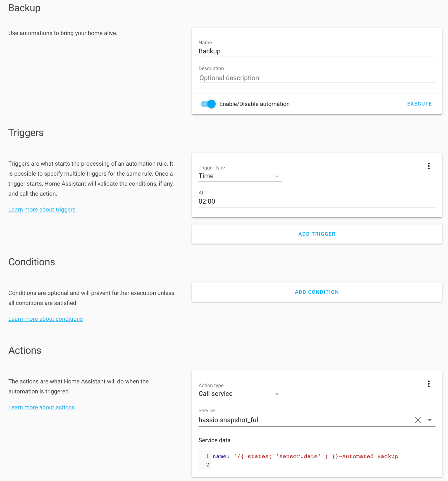
Task: Edit the At time value 02:00
Action: tap(266, 201)
